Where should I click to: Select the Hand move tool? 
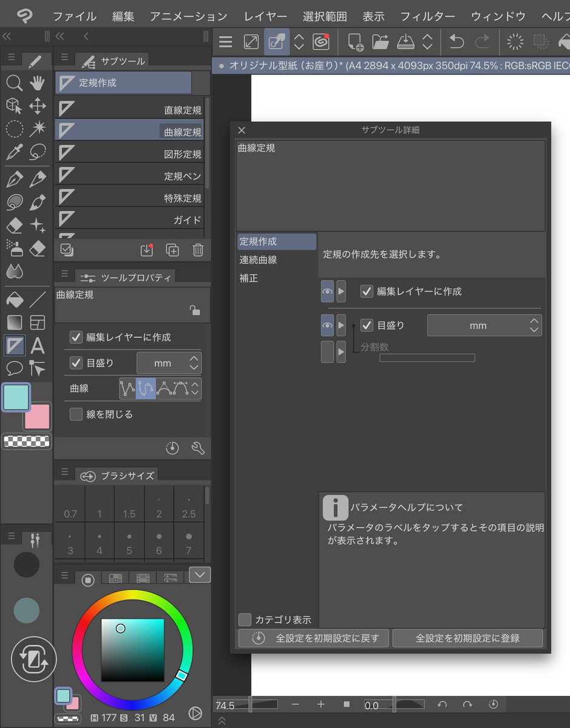click(38, 83)
